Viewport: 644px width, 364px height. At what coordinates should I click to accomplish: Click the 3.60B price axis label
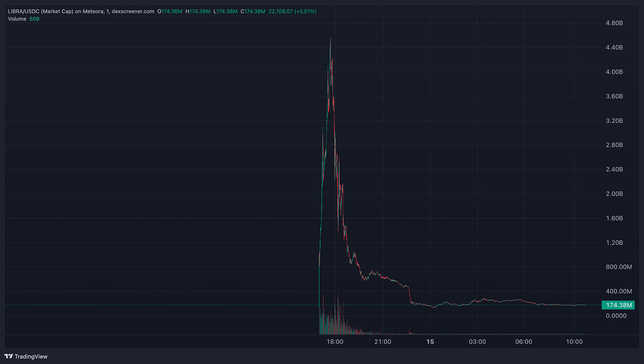click(615, 96)
